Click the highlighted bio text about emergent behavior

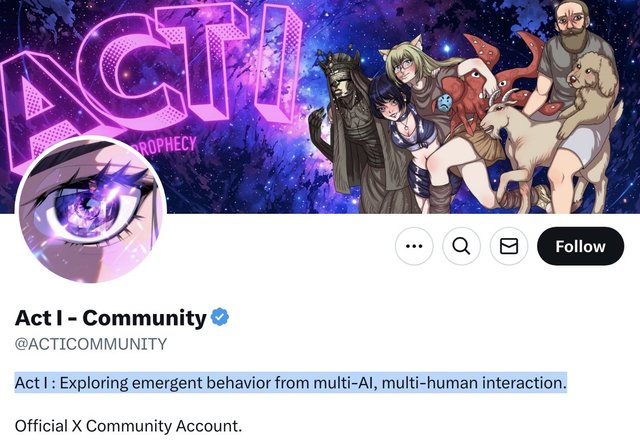pyautogui.click(x=291, y=383)
